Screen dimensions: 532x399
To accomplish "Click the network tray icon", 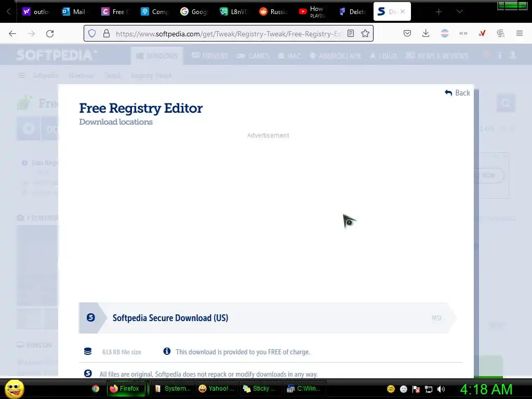I will pos(429,389).
